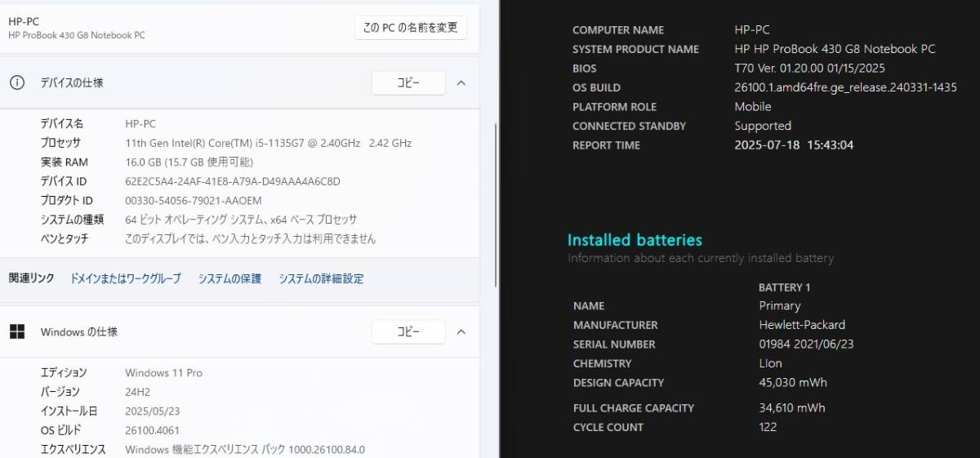This screenshot has width=980, height=458.
Task: Select the HP ProBook 430 G8 Notebook PC subtitle
Action: point(77,35)
